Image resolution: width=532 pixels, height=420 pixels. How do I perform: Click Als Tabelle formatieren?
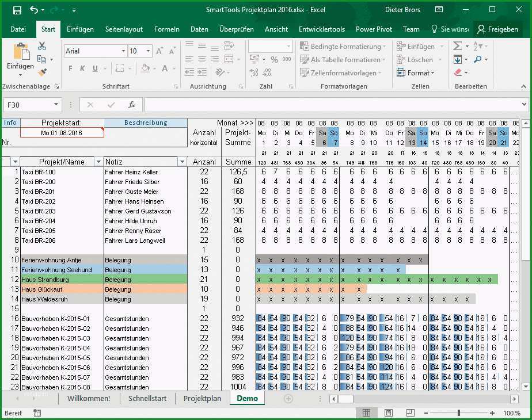click(x=343, y=60)
